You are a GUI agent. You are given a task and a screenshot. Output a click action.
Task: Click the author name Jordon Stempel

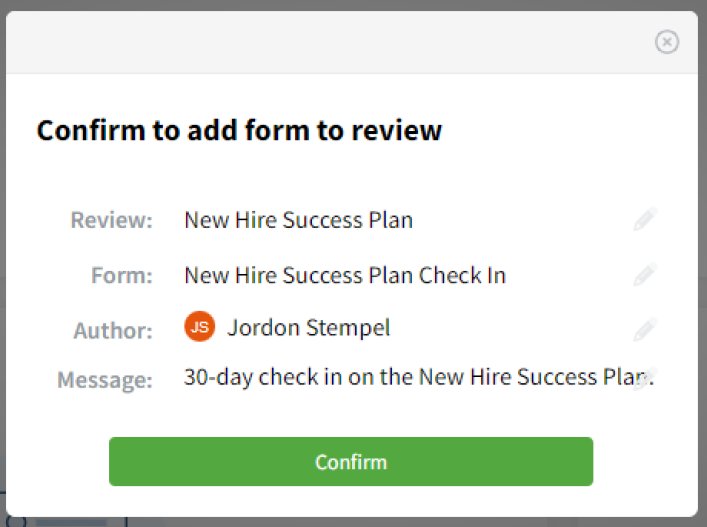(309, 328)
